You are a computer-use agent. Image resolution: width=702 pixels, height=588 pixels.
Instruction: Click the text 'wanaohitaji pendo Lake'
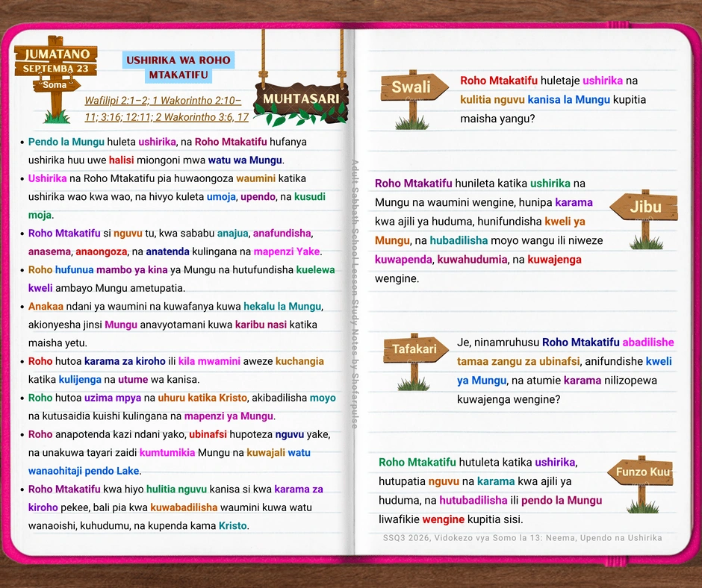click(x=84, y=472)
